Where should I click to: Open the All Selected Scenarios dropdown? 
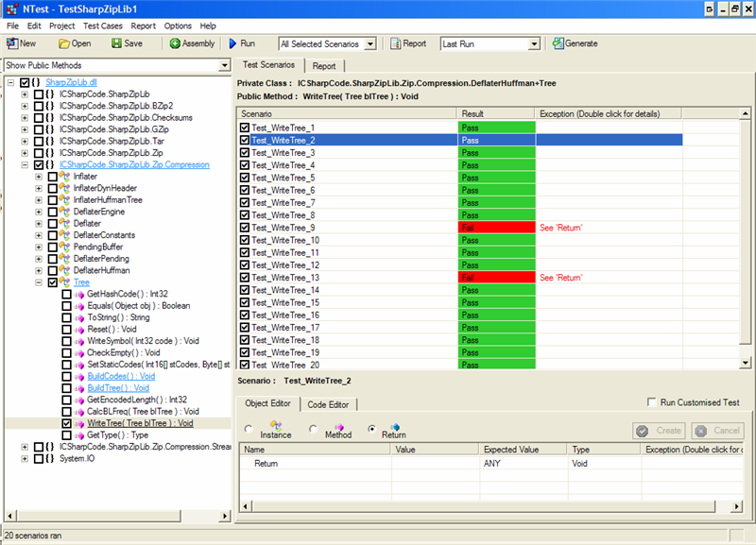(370, 44)
